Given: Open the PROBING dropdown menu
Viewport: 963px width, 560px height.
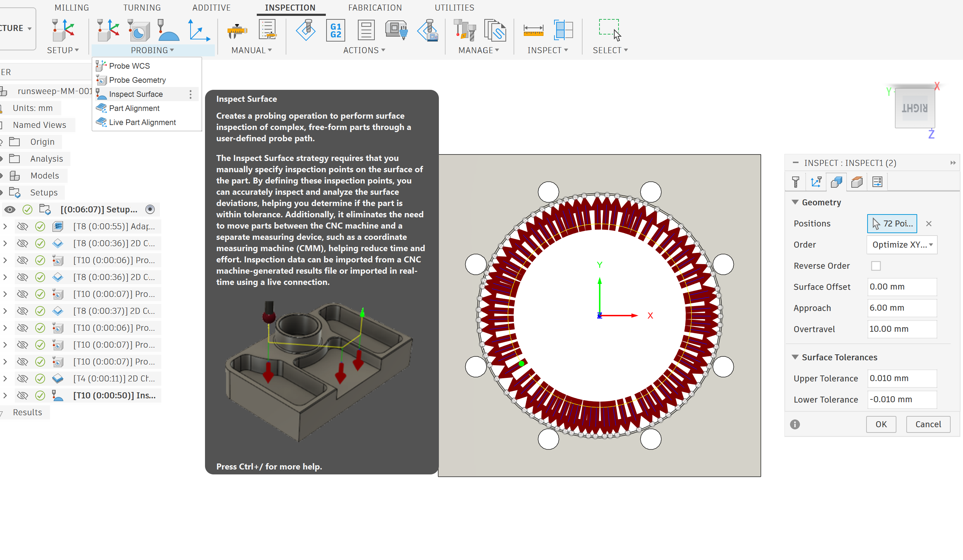Looking at the screenshot, I should click(x=153, y=50).
